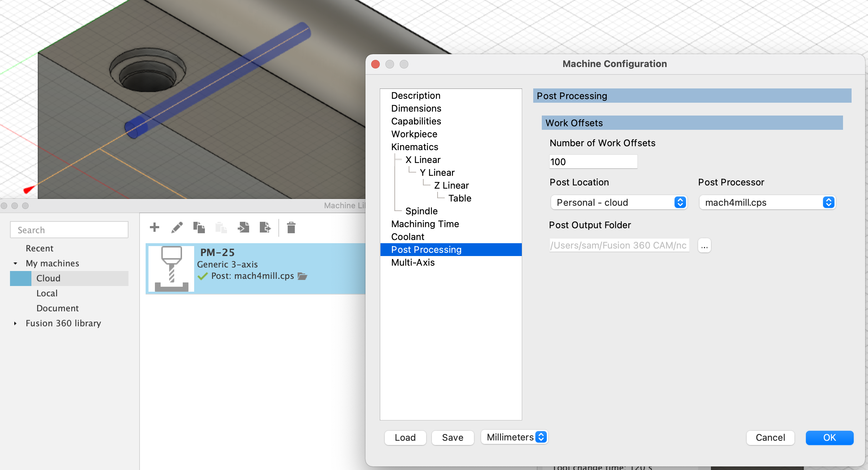Change the Post Processor from mach4mill.cps
Image resolution: width=868 pixels, height=470 pixels.
pyautogui.click(x=767, y=203)
